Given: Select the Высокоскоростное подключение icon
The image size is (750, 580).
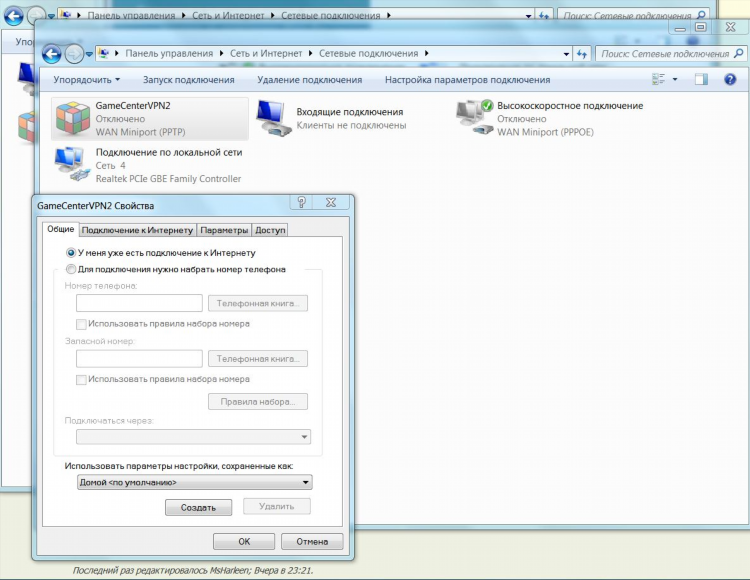Looking at the screenshot, I should (x=474, y=117).
